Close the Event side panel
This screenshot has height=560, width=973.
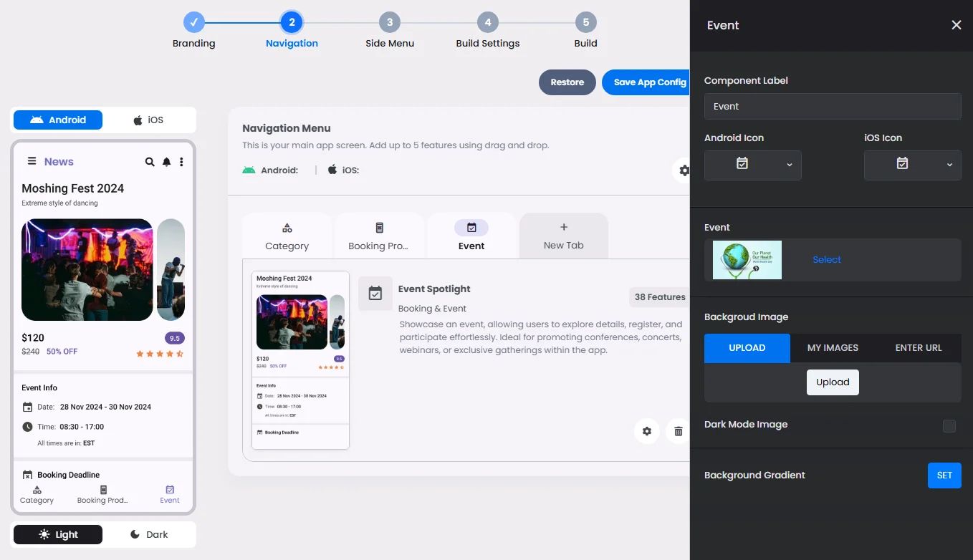tap(956, 25)
